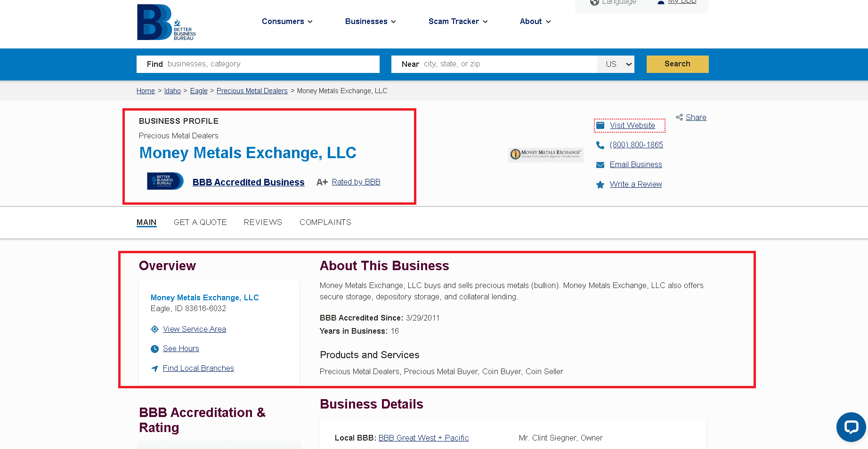This screenshot has width=868, height=449.
Task: Click the Email Business link
Action: tap(636, 165)
